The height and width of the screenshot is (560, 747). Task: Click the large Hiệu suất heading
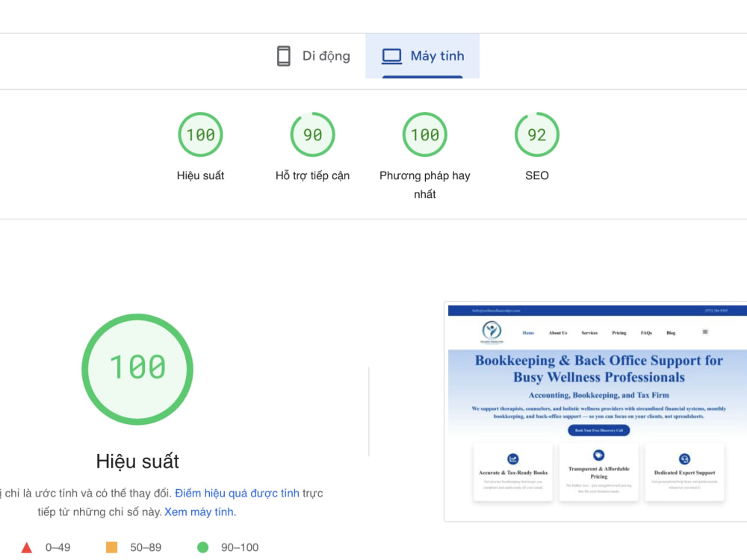pos(137,461)
